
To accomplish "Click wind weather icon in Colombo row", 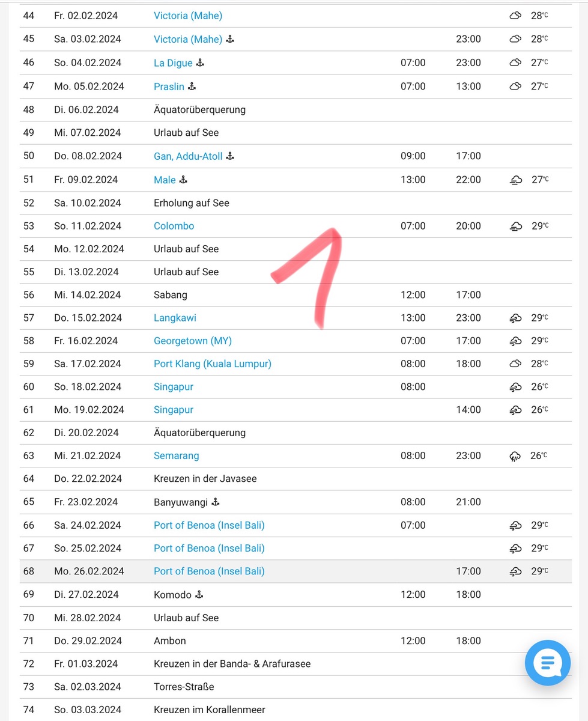I will (515, 227).
